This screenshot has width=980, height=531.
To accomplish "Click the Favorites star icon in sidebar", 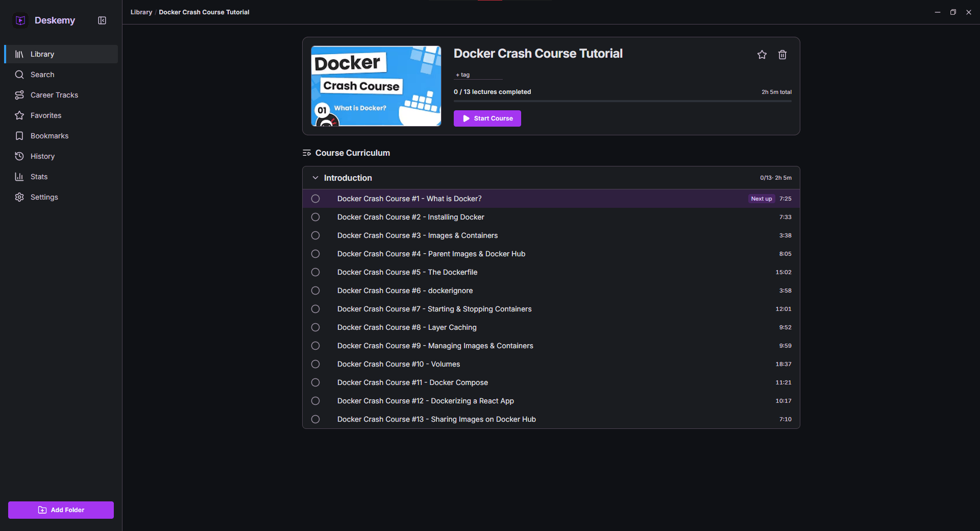I will [19, 115].
